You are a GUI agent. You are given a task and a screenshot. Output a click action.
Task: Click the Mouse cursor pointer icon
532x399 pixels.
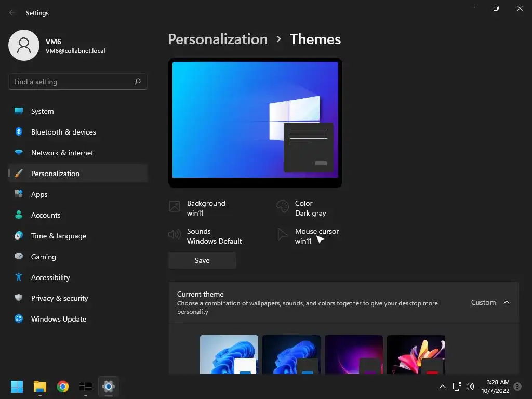coord(282,234)
